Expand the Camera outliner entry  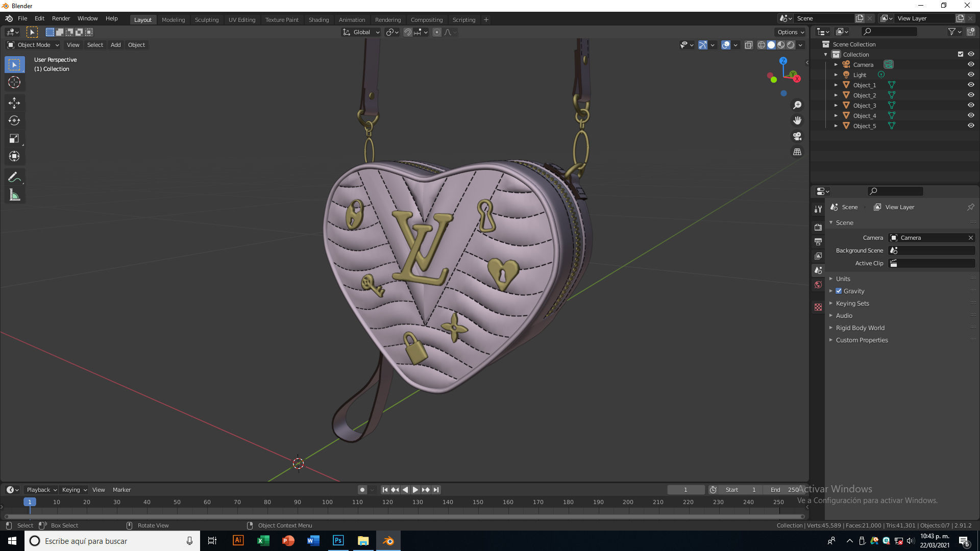pyautogui.click(x=836, y=65)
